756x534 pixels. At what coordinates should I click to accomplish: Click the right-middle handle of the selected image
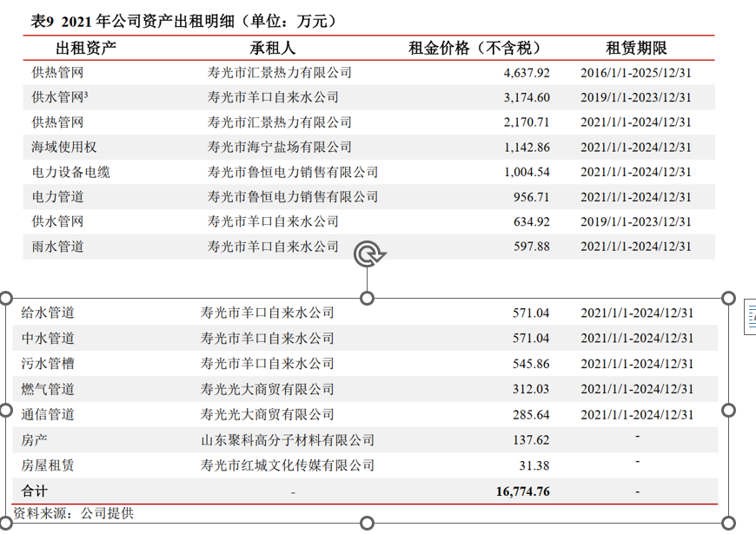(x=728, y=410)
